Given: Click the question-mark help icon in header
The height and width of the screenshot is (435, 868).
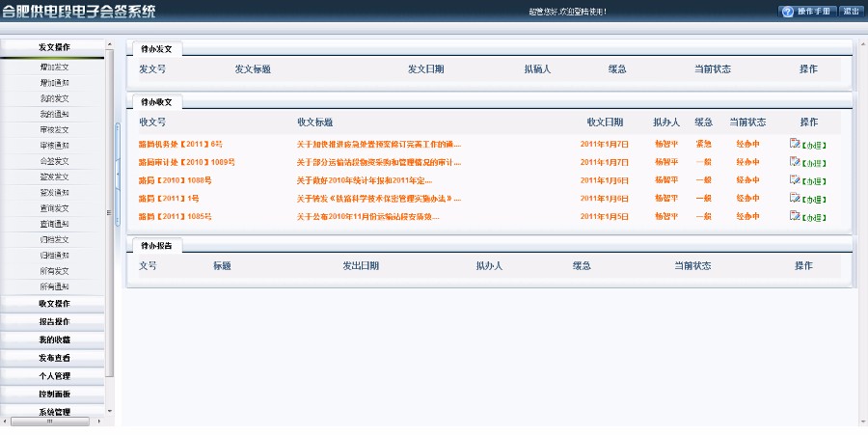Looking at the screenshot, I should click(x=788, y=12).
